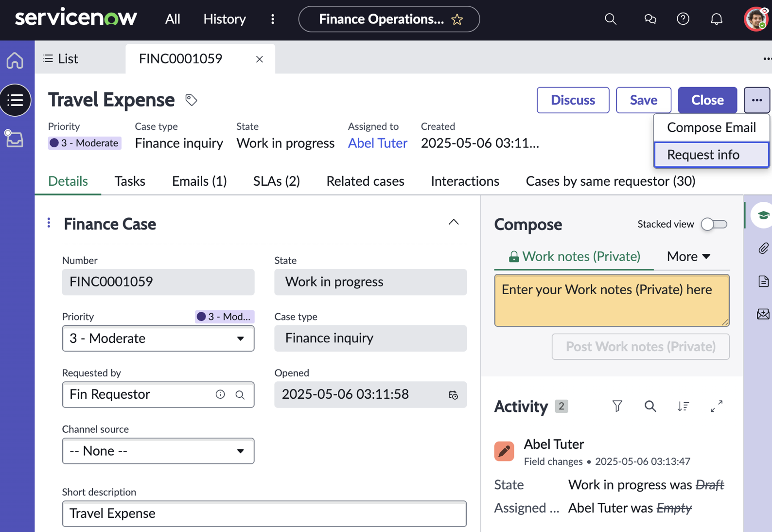The width and height of the screenshot is (772, 532).
Task: Toggle the more actions ellipsis button
Action: 756,100
